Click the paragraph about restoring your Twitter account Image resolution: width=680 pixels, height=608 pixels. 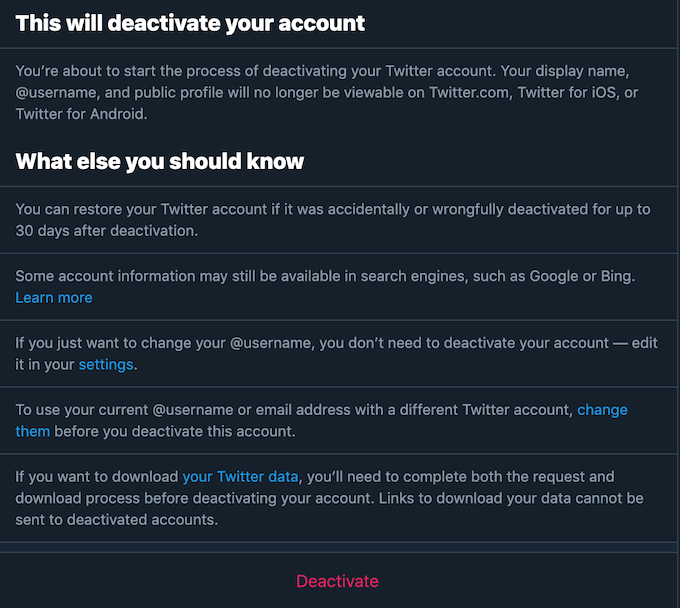click(330, 220)
